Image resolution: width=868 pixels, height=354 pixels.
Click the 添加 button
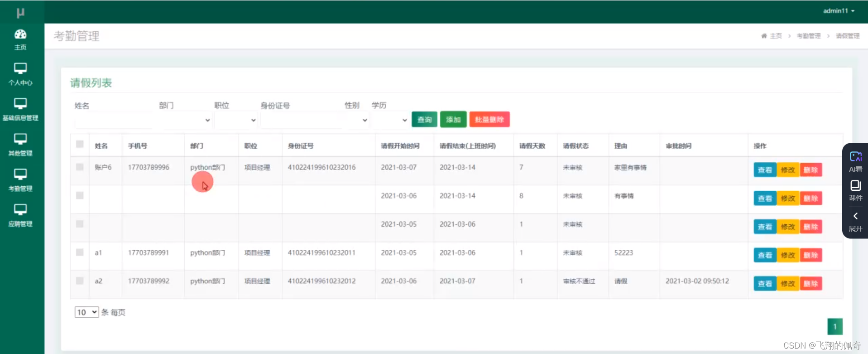(x=453, y=119)
